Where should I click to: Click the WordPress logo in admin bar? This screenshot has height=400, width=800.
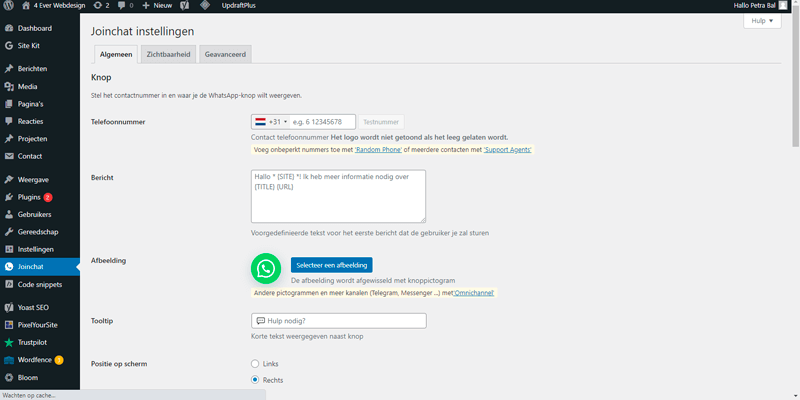(x=9, y=6)
